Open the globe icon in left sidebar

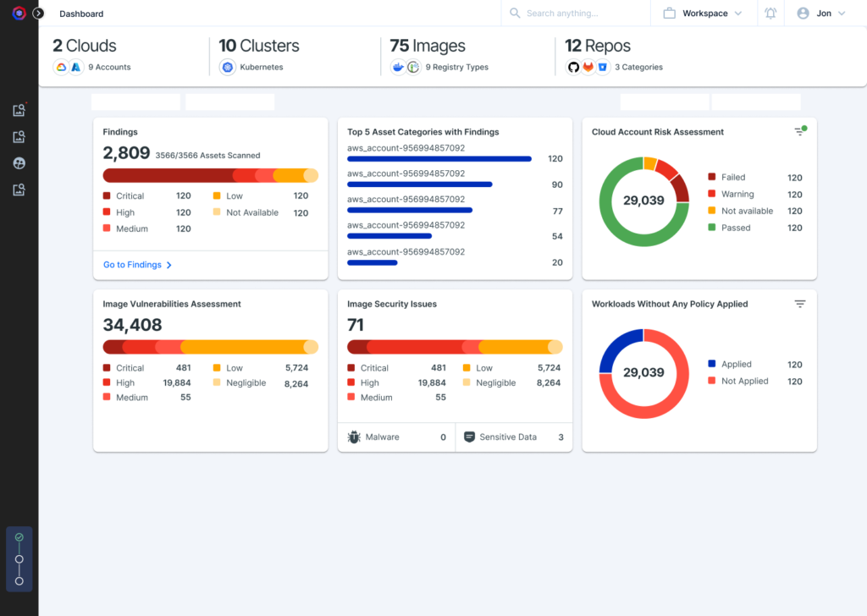point(19,163)
